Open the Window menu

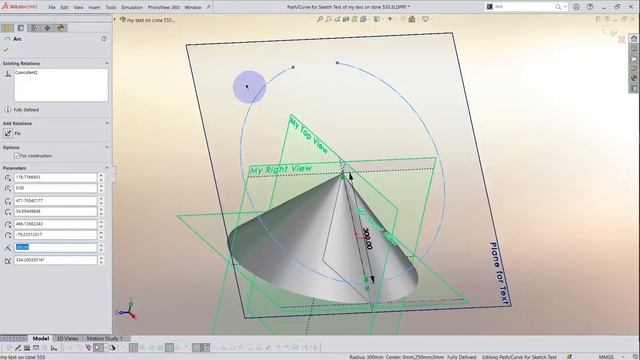tap(193, 7)
